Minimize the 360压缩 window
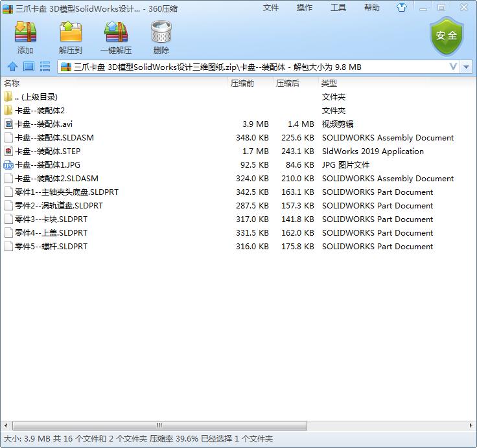477x448 pixels. pyautogui.click(x=423, y=8)
